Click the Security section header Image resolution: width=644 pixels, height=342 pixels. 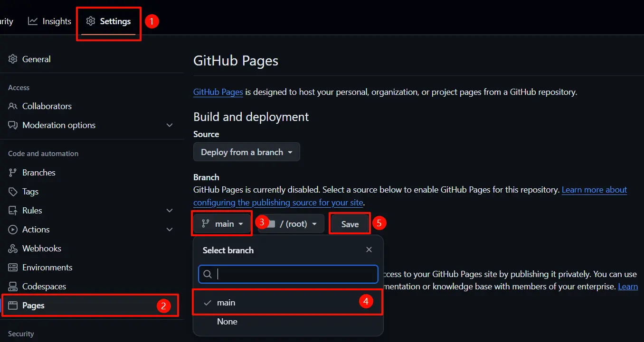tap(21, 334)
